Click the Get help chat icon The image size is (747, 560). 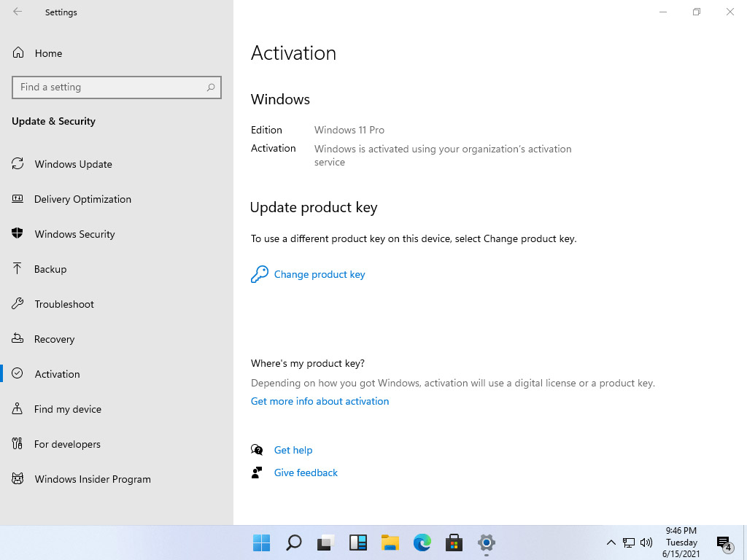coord(257,449)
